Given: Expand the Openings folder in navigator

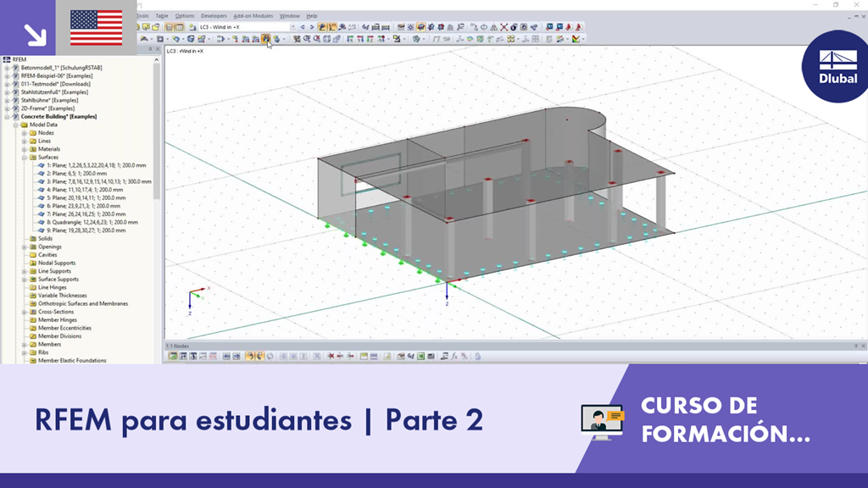Looking at the screenshot, I should [24, 247].
